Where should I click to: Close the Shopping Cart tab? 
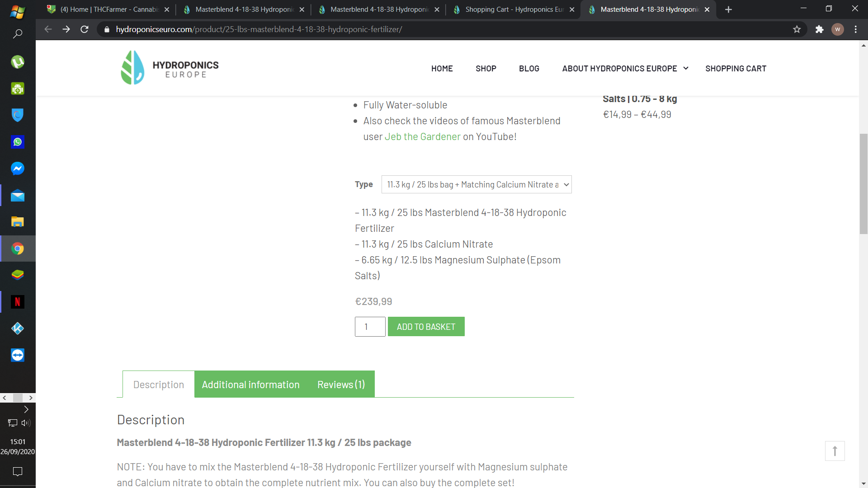(572, 9)
